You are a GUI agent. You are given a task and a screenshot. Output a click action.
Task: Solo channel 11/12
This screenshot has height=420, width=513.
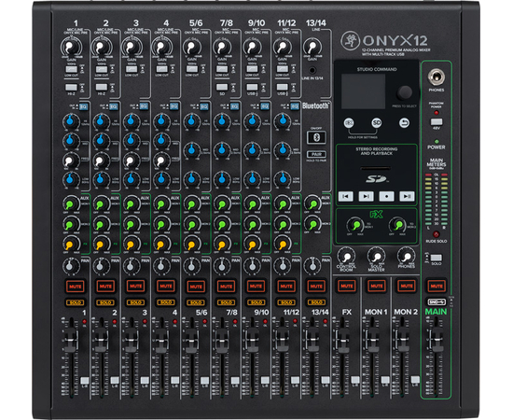(x=286, y=302)
